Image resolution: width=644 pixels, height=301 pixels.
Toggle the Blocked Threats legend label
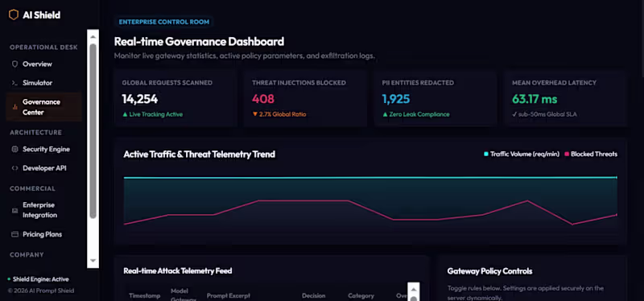point(594,155)
